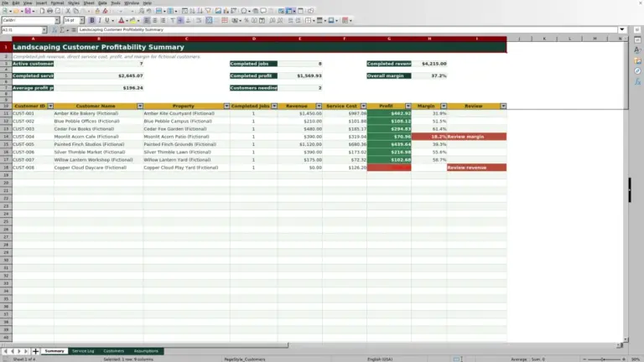
Task: Click the Format as percent icon
Action: [246, 20]
